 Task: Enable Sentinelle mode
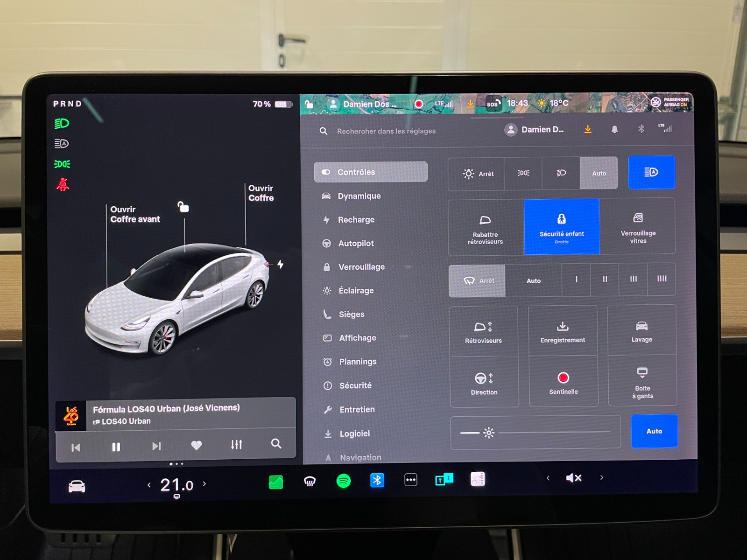coord(564,382)
